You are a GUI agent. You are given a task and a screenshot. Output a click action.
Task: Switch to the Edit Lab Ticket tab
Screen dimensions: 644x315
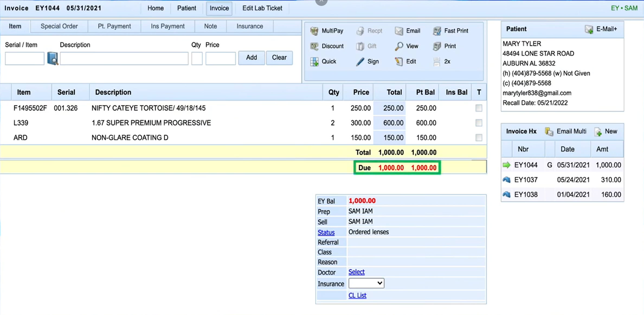pos(262,8)
